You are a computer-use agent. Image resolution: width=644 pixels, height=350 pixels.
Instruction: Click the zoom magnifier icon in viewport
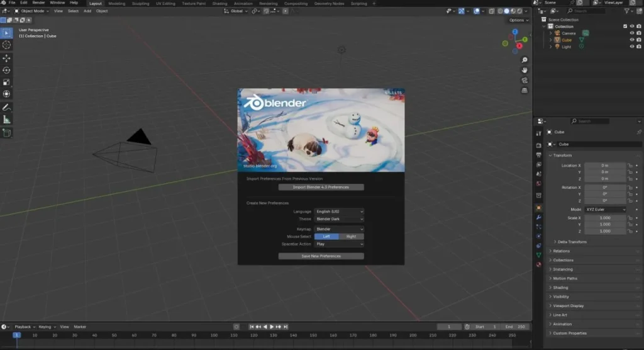(x=525, y=60)
